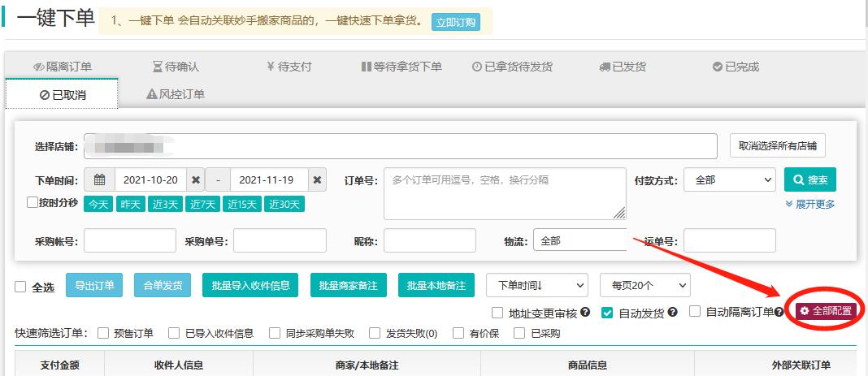Click 支付金额 column header

coord(60,365)
